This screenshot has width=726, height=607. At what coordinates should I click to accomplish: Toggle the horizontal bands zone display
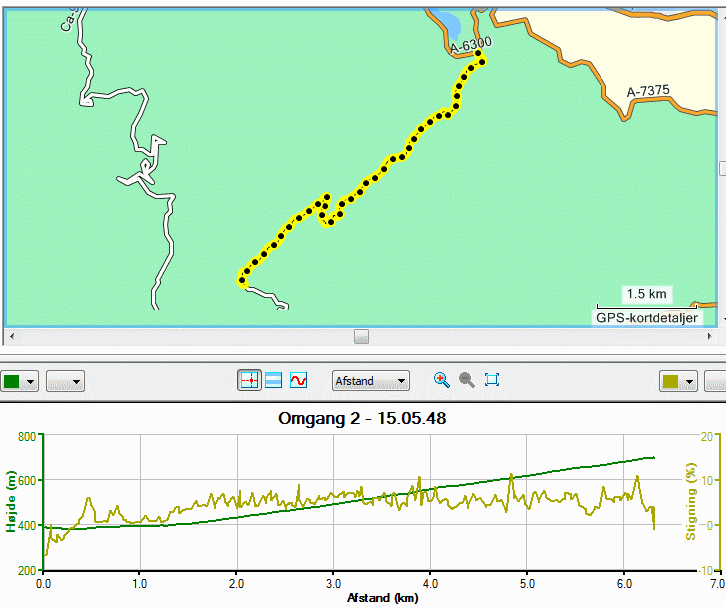pos(274,381)
